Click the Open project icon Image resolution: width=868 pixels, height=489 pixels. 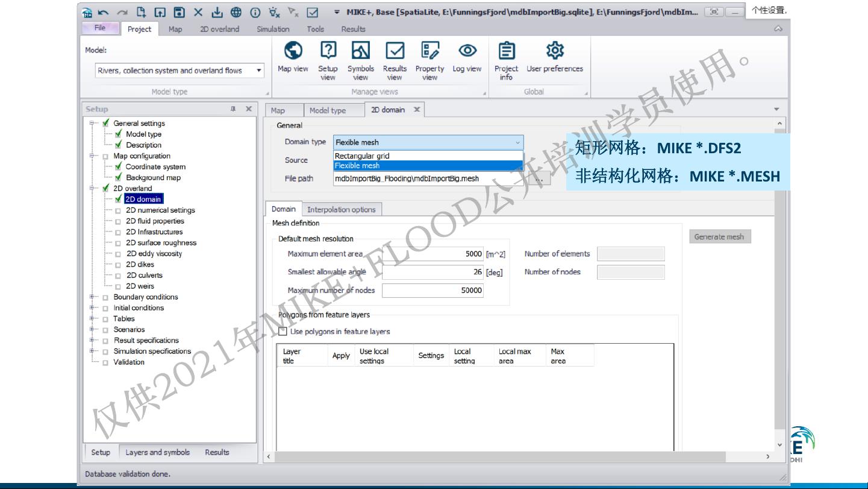point(160,12)
